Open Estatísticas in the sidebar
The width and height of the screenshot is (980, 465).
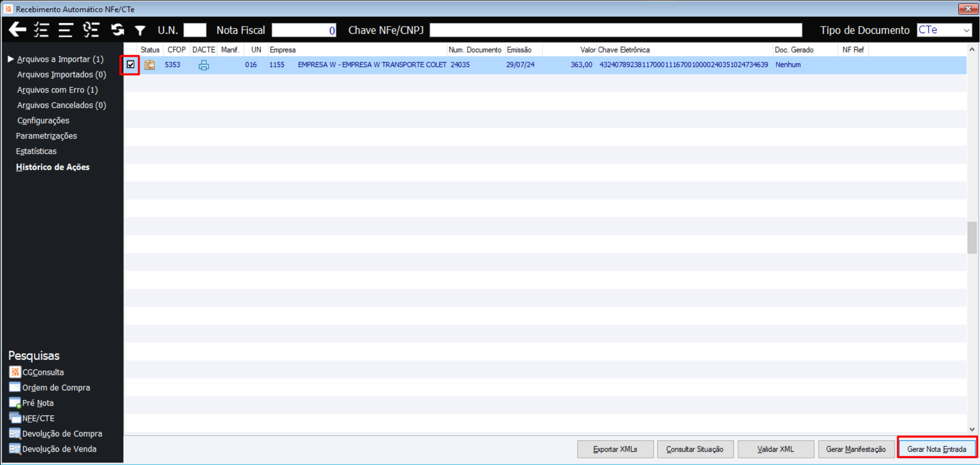point(36,151)
